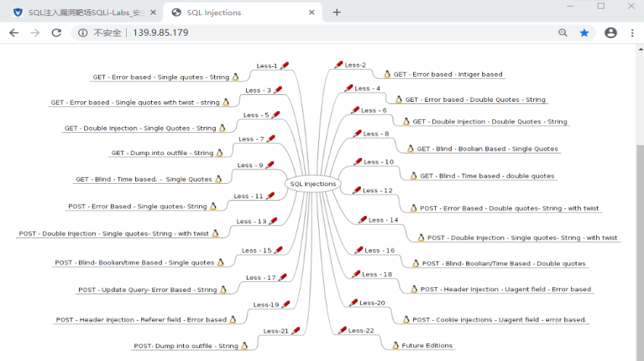Bookmark this page with the star icon
Image resolution: width=644 pixels, height=361 pixels.
[x=584, y=33]
